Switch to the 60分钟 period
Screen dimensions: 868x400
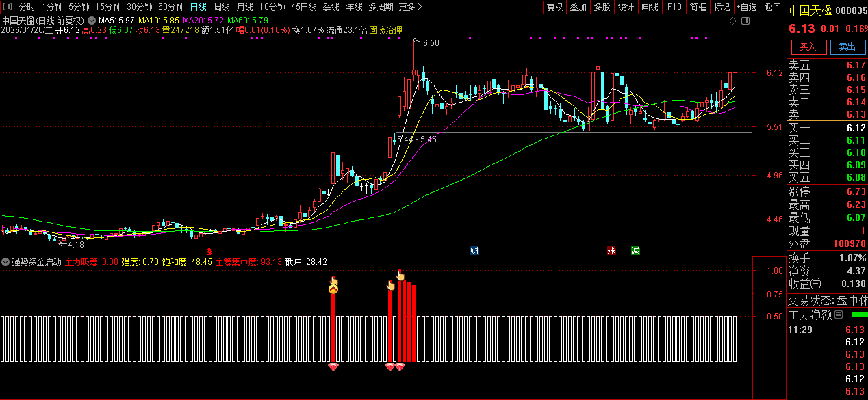[170, 7]
